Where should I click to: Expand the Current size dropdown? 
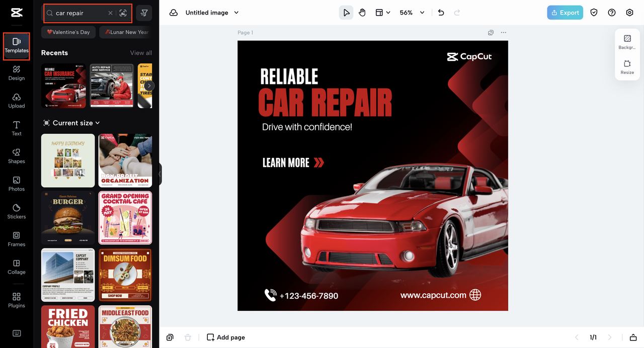point(71,123)
